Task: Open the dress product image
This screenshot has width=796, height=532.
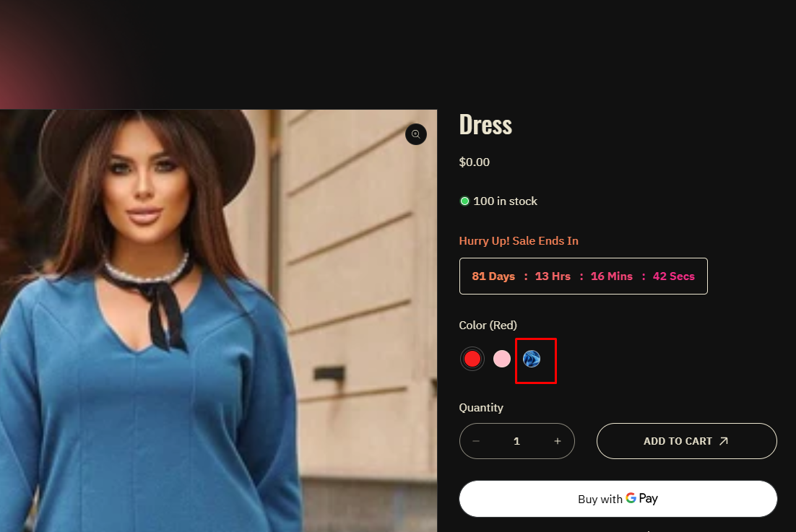Action: tap(218, 320)
